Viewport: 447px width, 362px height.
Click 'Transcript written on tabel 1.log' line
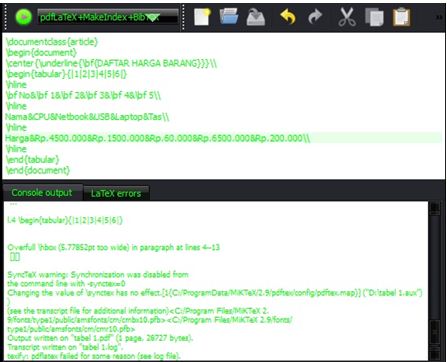click(64, 347)
